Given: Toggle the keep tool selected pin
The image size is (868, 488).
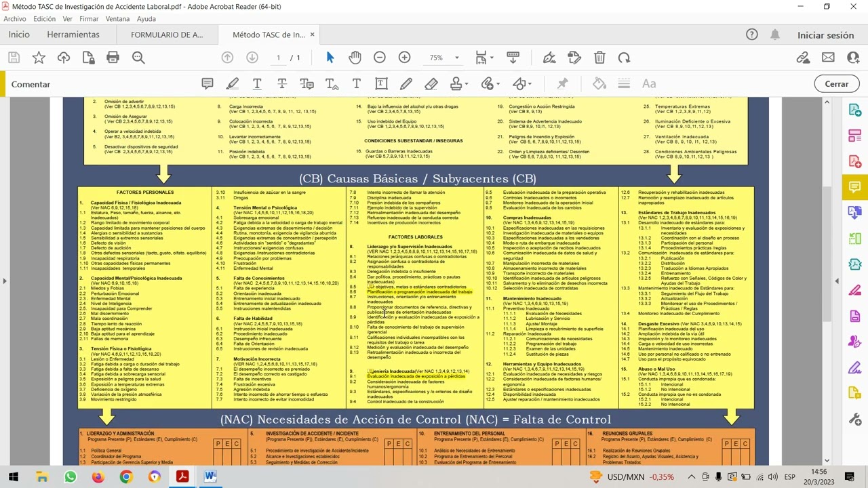Looking at the screenshot, I should (x=562, y=84).
